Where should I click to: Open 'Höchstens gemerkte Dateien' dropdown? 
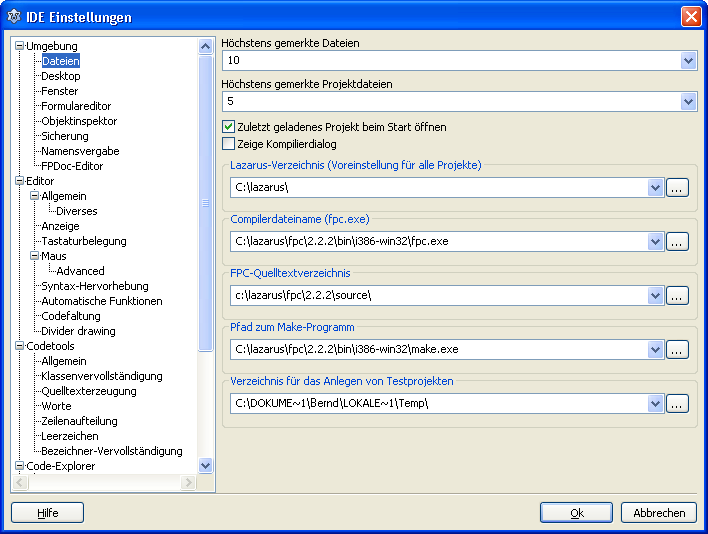click(x=687, y=61)
